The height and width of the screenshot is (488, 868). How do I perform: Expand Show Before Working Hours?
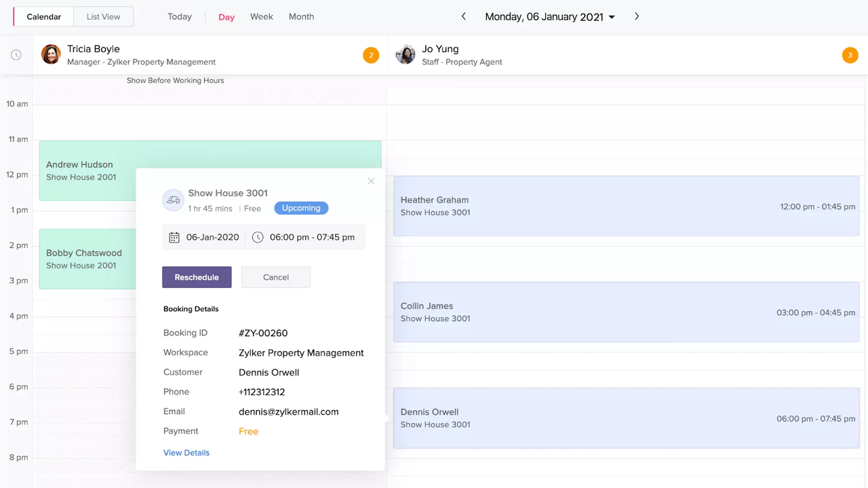[175, 81]
